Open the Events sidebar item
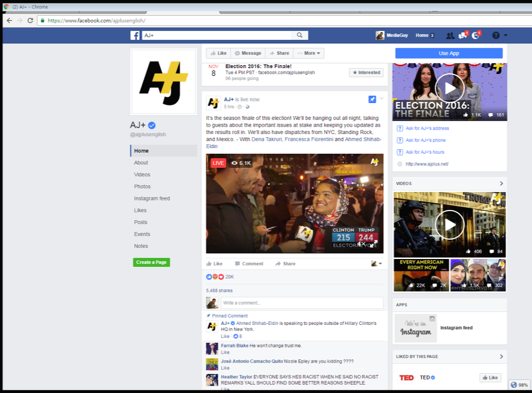Image resolution: width=532 pixels, height=393 pixels. click(142, 234)
